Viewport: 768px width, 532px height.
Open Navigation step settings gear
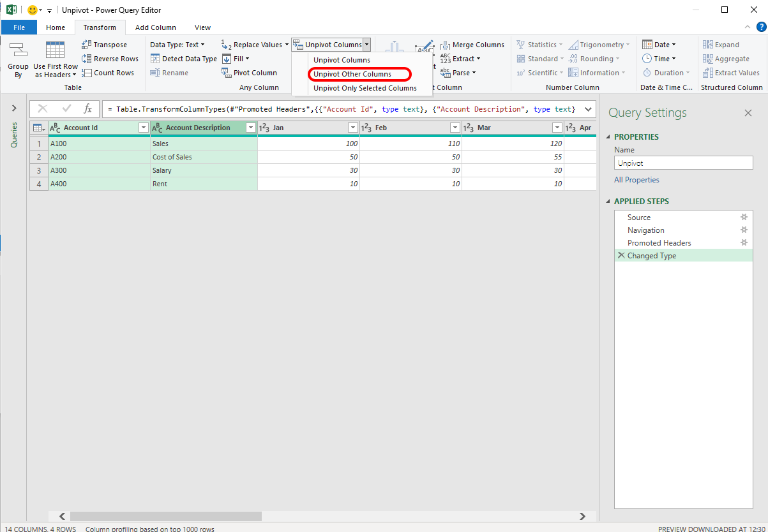tap(744, 230)
